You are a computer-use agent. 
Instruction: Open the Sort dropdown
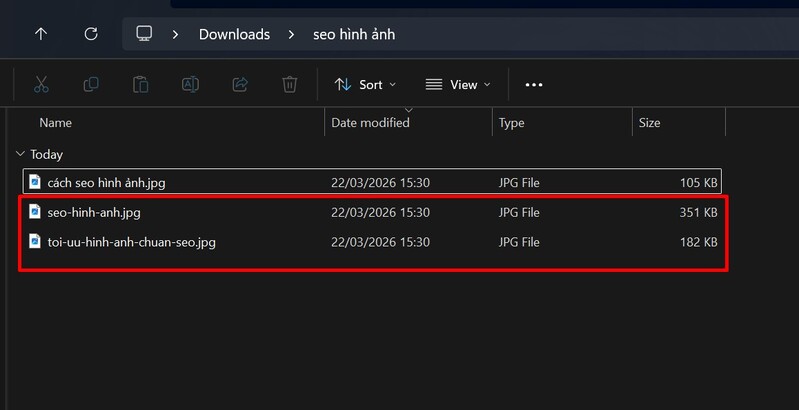point(365,85)
